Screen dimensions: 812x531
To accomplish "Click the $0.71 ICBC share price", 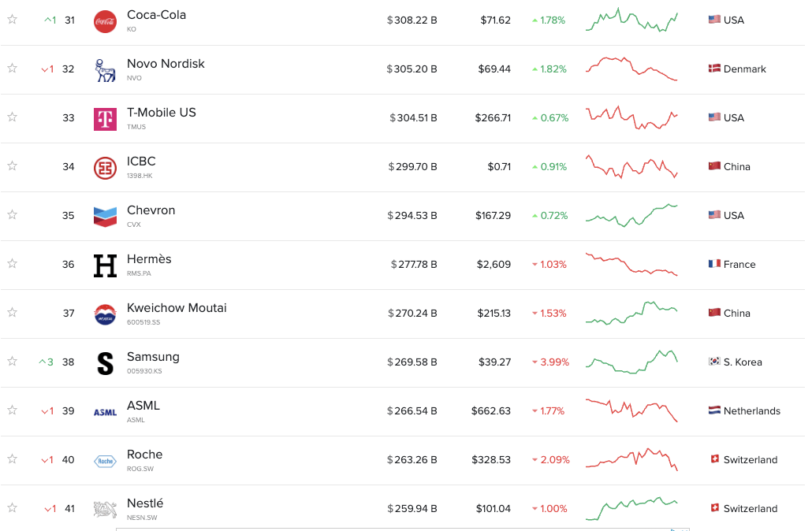I will (x=499, y=167).
